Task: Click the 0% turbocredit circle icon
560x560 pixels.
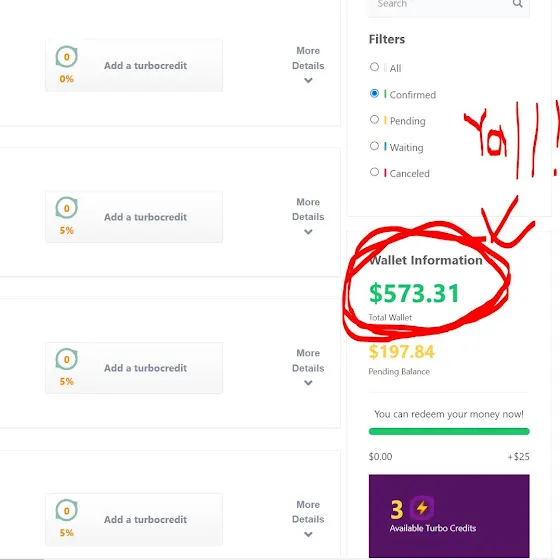Action: [66, 56]
